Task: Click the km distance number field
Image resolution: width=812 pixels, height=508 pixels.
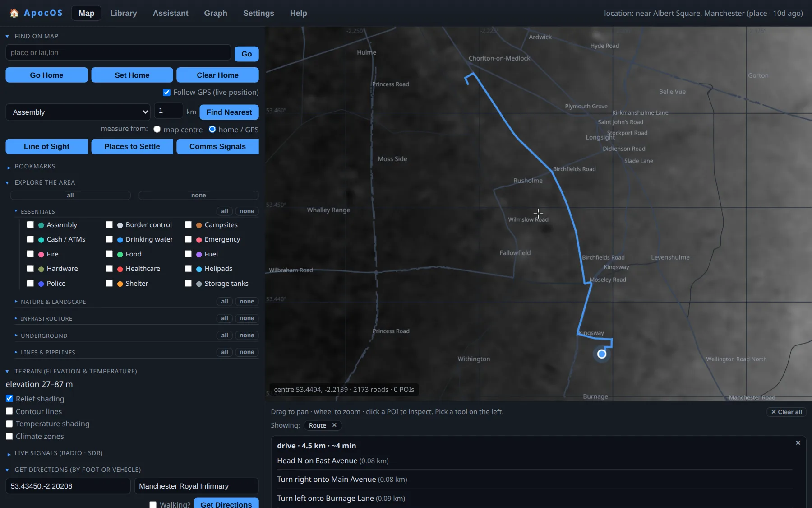Action: pyautogui.click(x=168, y=111)
